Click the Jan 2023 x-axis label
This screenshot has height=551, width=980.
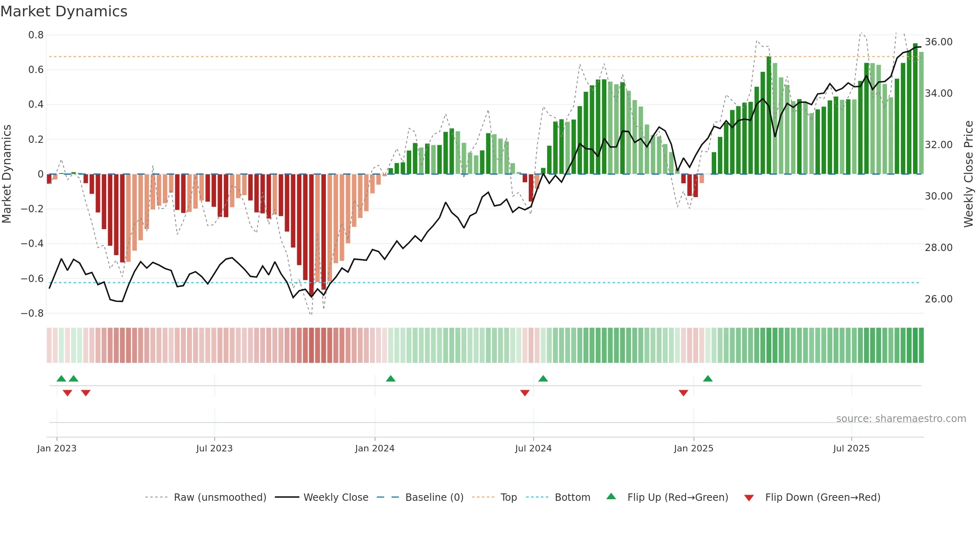pyautogui.click(x=57, y=448)
